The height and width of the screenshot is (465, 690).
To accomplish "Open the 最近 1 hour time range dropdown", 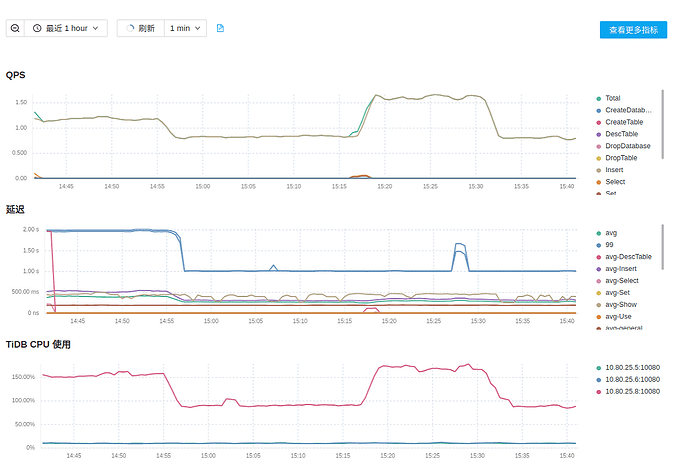I will pyautogui.click(x=66, y=28).
